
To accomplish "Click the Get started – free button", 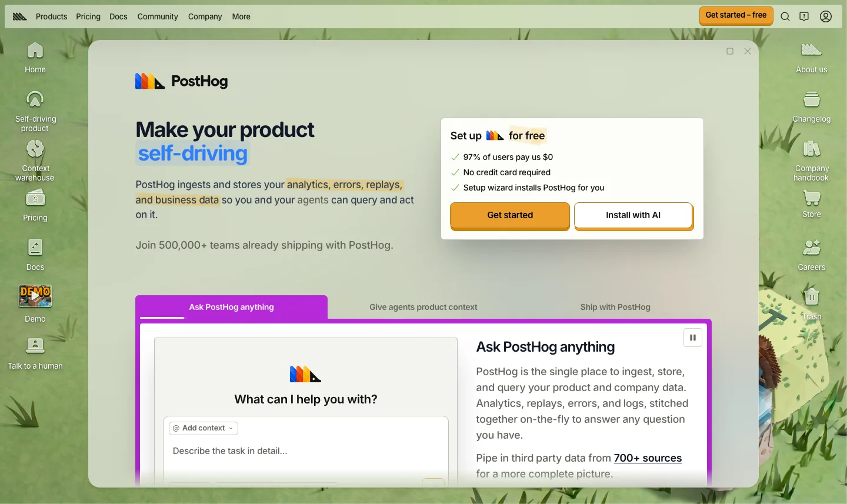I will click(736, 15).
